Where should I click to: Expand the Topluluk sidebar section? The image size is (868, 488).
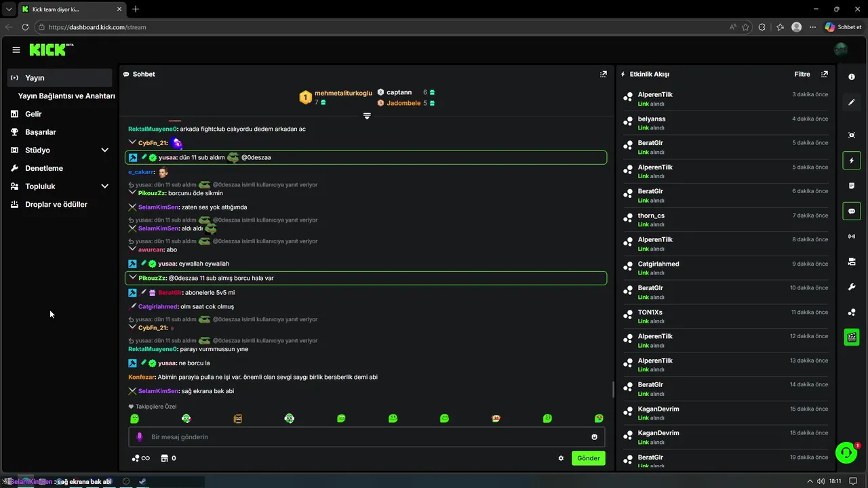[x=104, y=186]
